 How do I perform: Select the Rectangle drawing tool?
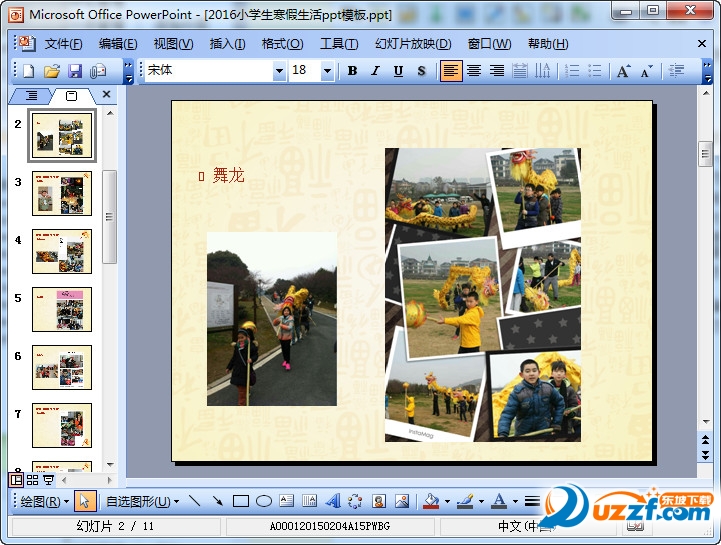[x=240, y=501]
